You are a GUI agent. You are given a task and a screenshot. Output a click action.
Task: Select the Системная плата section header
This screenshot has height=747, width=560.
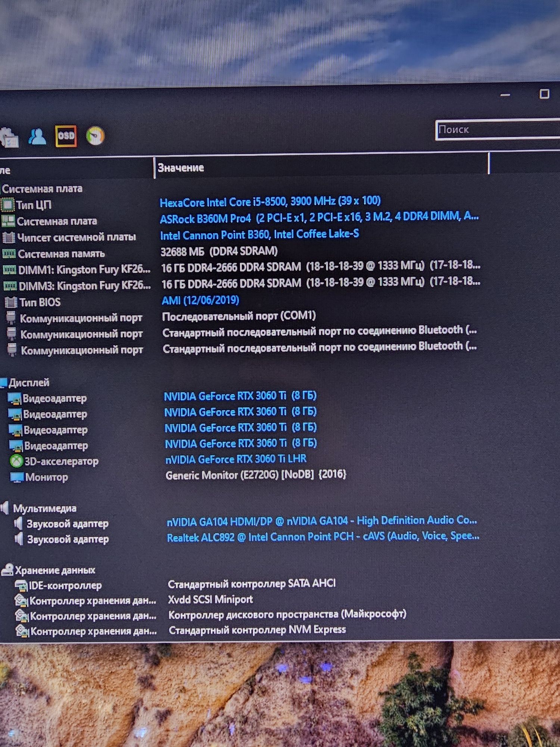click(42, 189)
